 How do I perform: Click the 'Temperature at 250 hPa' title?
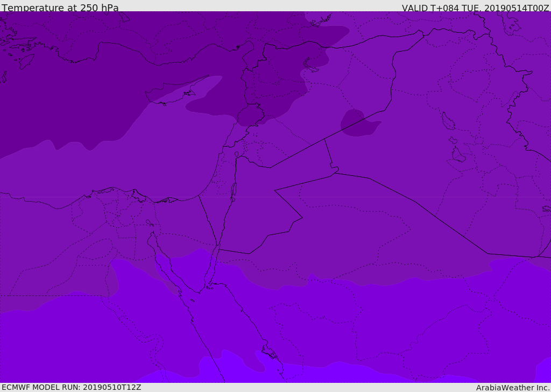tap(60, 8)
